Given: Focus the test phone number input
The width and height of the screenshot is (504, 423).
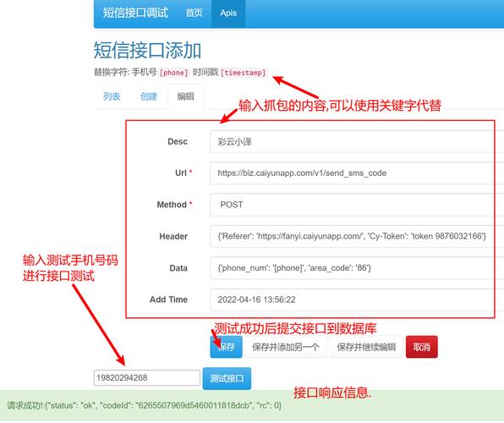Looking at the screenshot, I should tap(147, 377).
